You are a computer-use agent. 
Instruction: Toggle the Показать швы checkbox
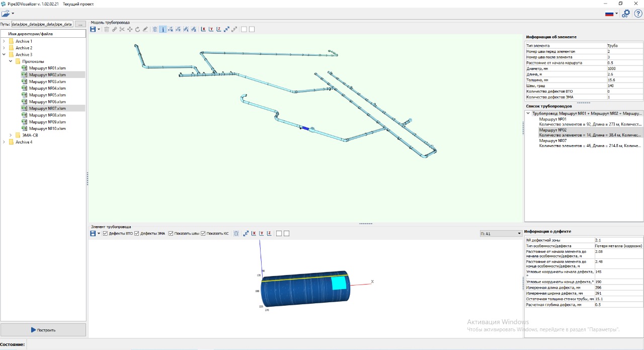(171, 233)
